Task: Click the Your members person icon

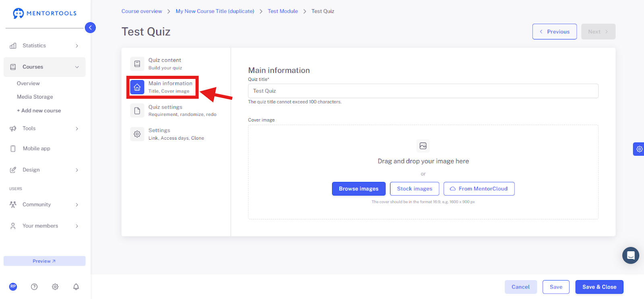Action: pos(13,226)
